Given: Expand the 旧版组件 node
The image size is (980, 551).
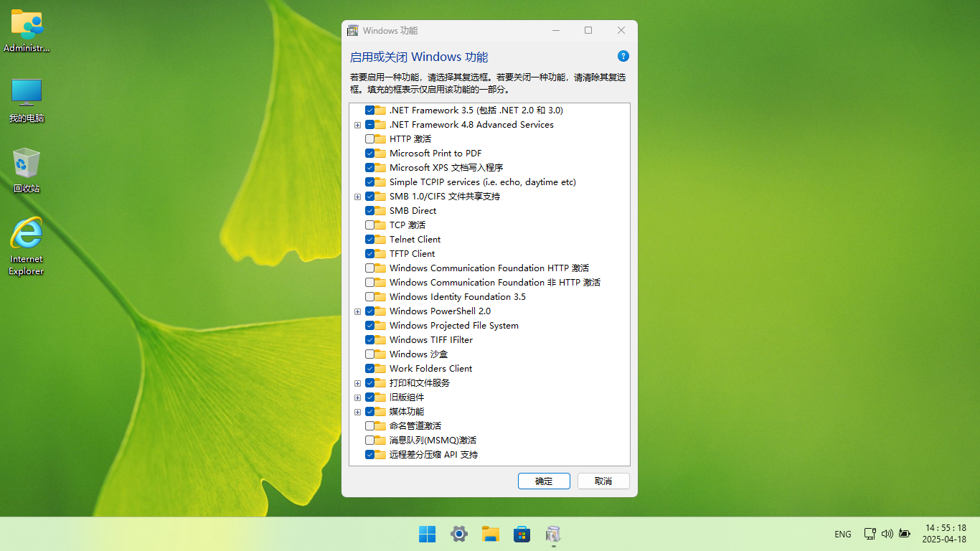Looking at the screenshot, I should pyautogui.click(x=357, y=397).
